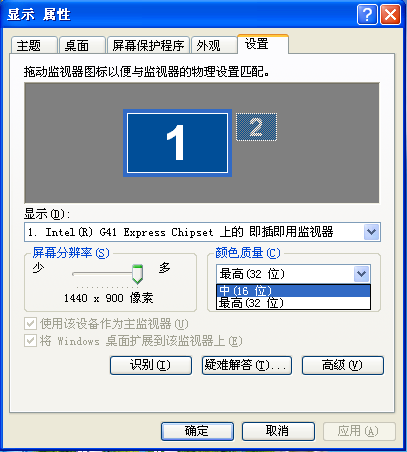Cancel the dialog with 取消
This screenshot has width=407, height=452.
tap(278, 431)
